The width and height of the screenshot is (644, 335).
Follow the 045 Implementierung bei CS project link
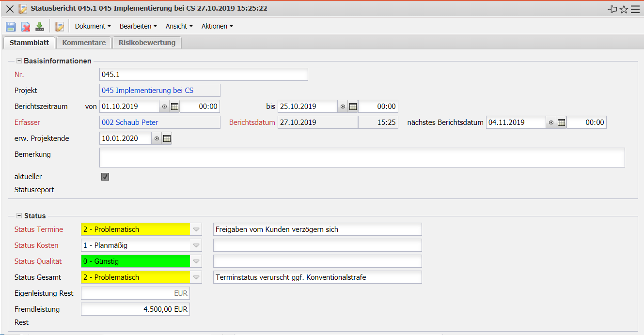coord(147,91)
